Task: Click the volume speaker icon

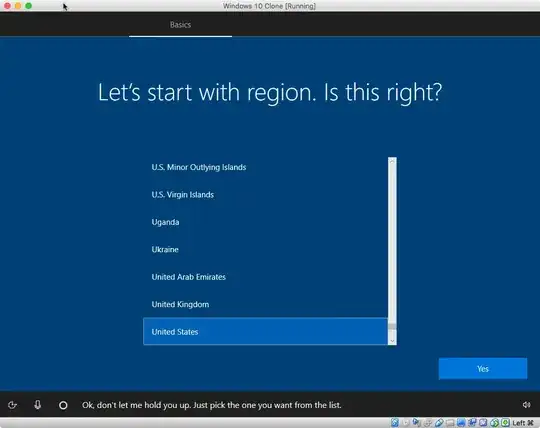Action: pyautogui.click(x=526, y=405)
